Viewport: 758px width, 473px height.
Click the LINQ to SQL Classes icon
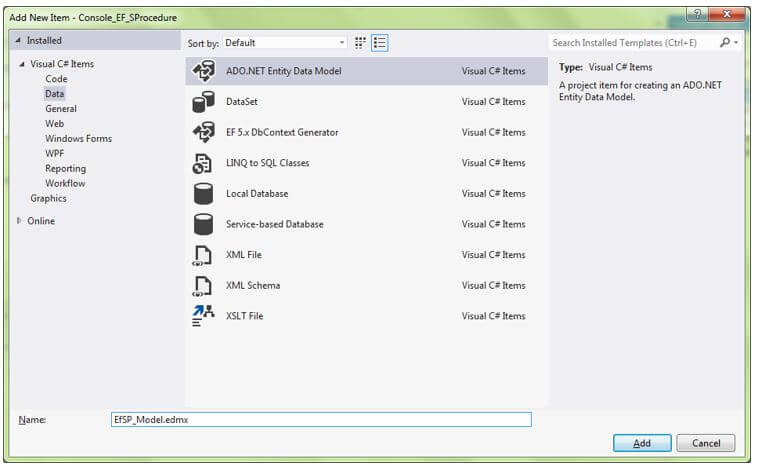202,163
